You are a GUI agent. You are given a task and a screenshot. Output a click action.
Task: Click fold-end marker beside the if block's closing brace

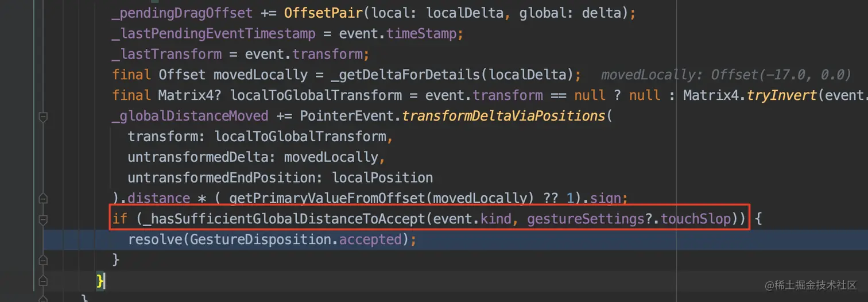coord(42,260)
